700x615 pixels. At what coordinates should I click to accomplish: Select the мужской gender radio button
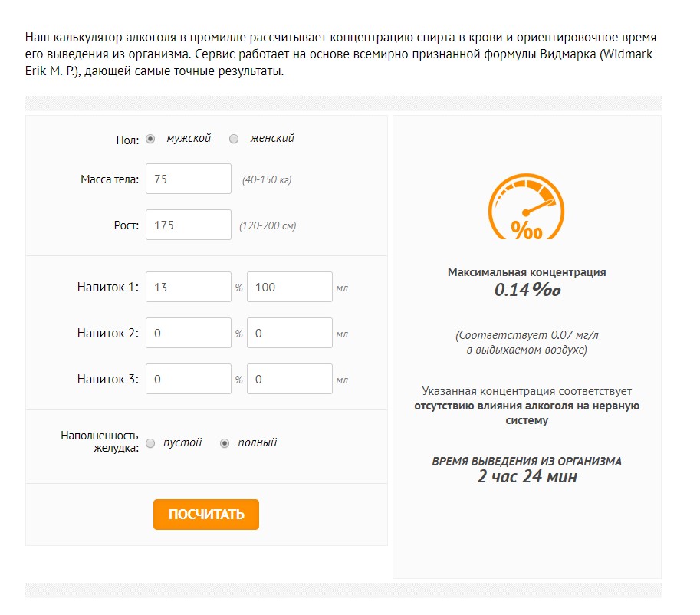150,139
